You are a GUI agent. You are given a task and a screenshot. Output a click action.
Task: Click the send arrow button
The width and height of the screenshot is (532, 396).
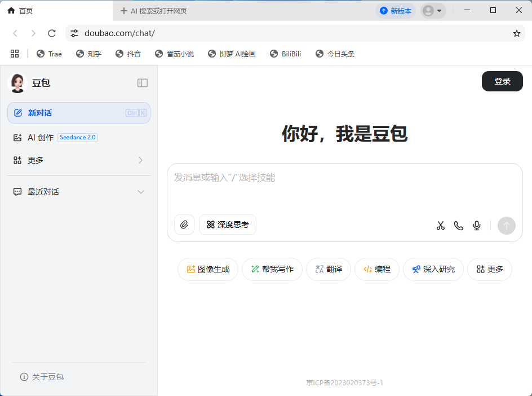pos(507,226)
